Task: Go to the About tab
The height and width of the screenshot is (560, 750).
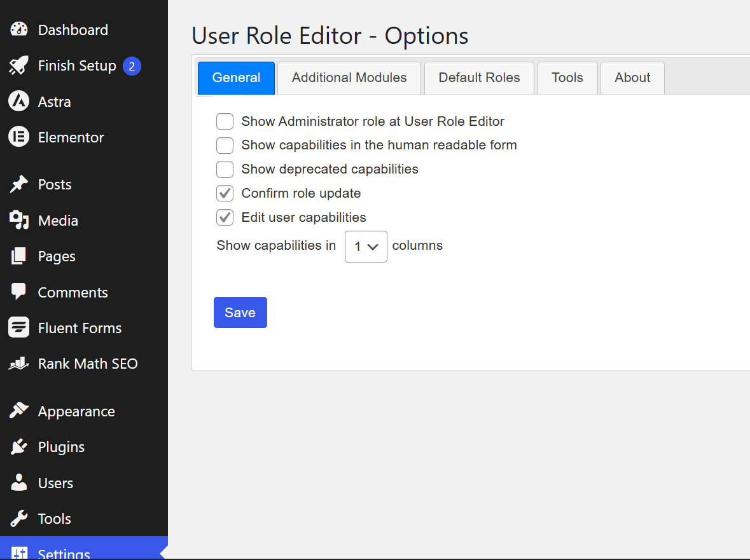Action: (x=632, y=78)
